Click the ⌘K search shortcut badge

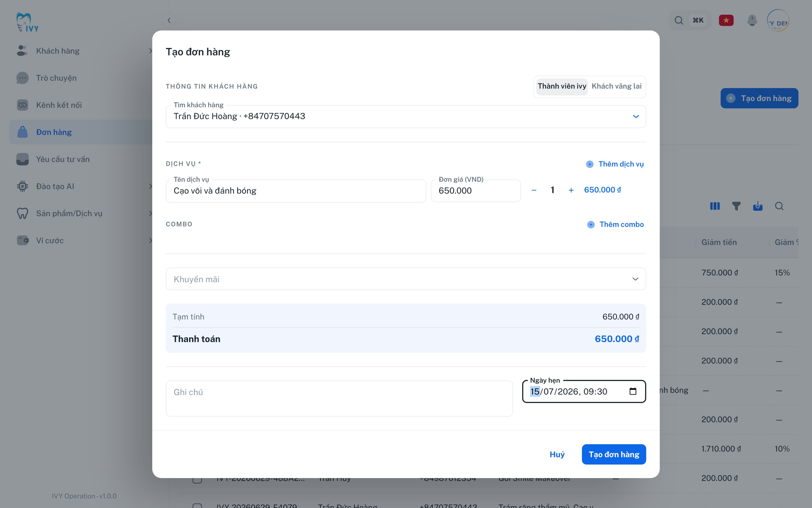tap(698, 21)
